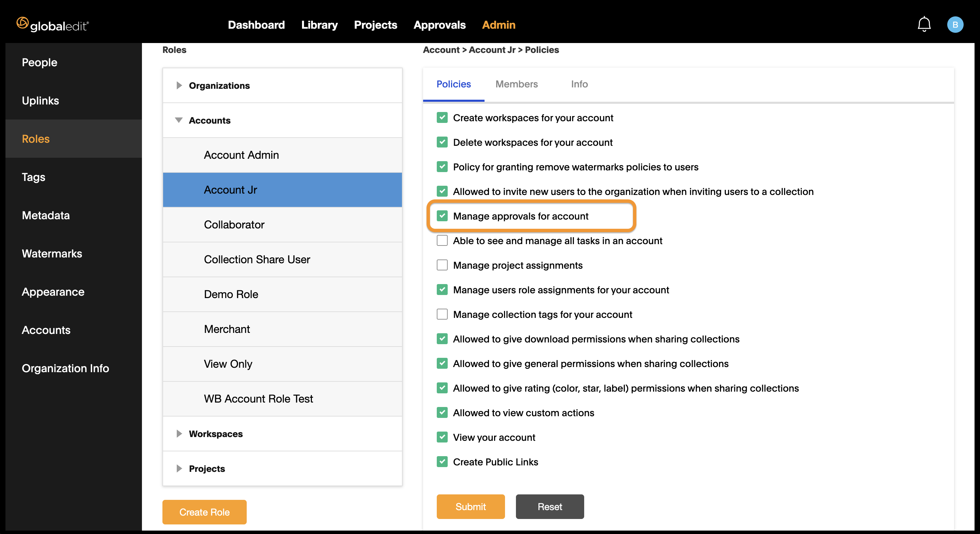Select the View Only role
Viewport: 980px width, 534px height.
point(282,364)
